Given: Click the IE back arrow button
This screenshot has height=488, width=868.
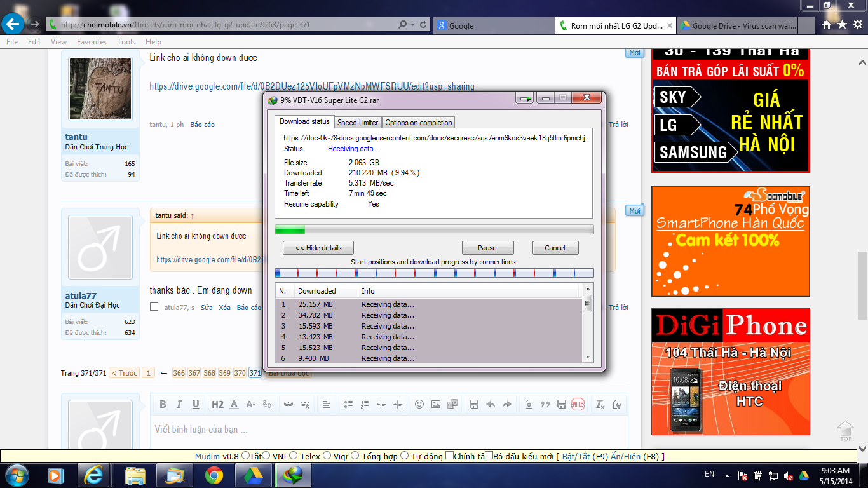Looking at the screenshot, I should pos(13,25).
